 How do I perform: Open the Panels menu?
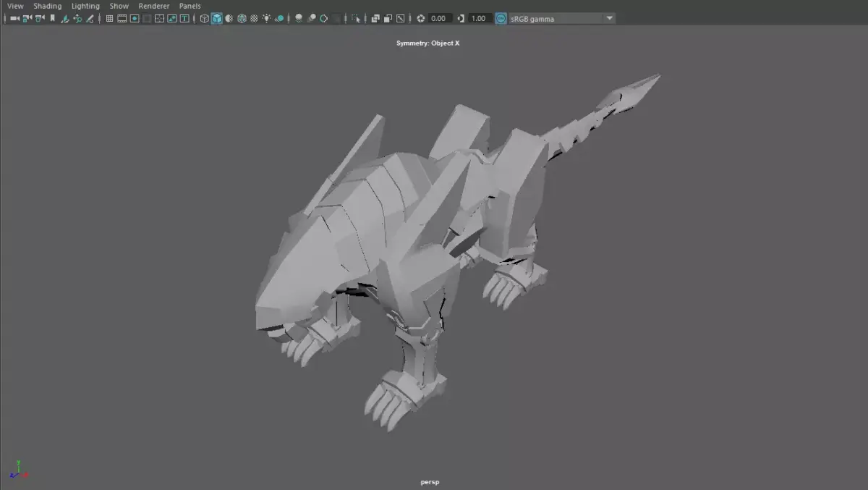click(190, 6)
